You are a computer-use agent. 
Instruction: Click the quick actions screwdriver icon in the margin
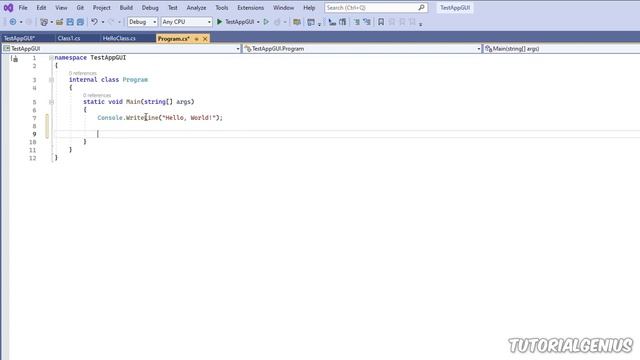[x=15, y=59]
